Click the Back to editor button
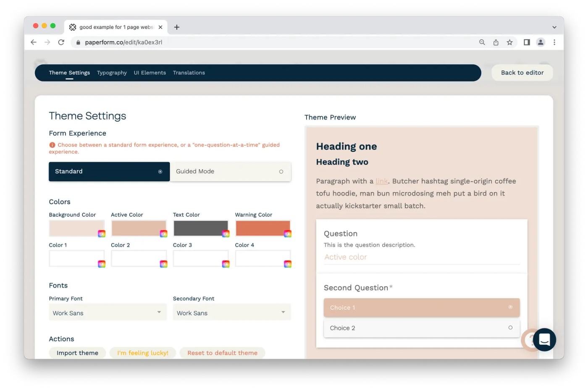The height and width of the screenshot is (391, 588). click(x=522, y=73)
